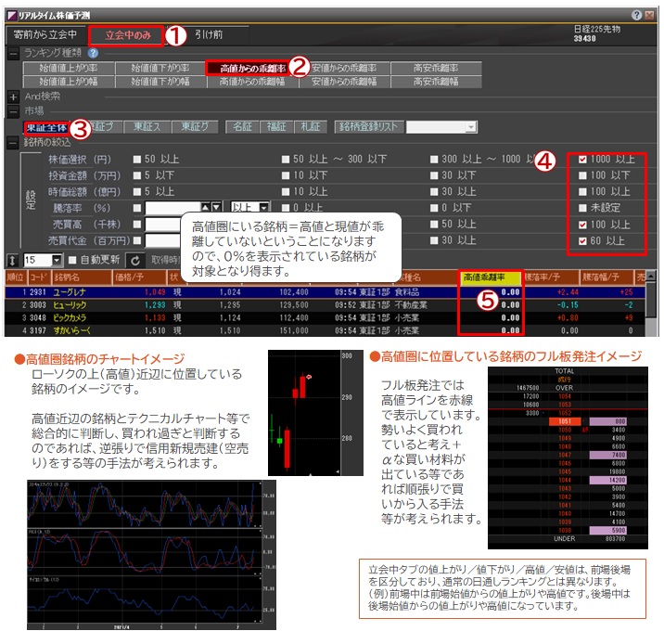The image size is (664, 644).
Task: Sort by the 高値乖離率 column header
Action: (492, 277)
